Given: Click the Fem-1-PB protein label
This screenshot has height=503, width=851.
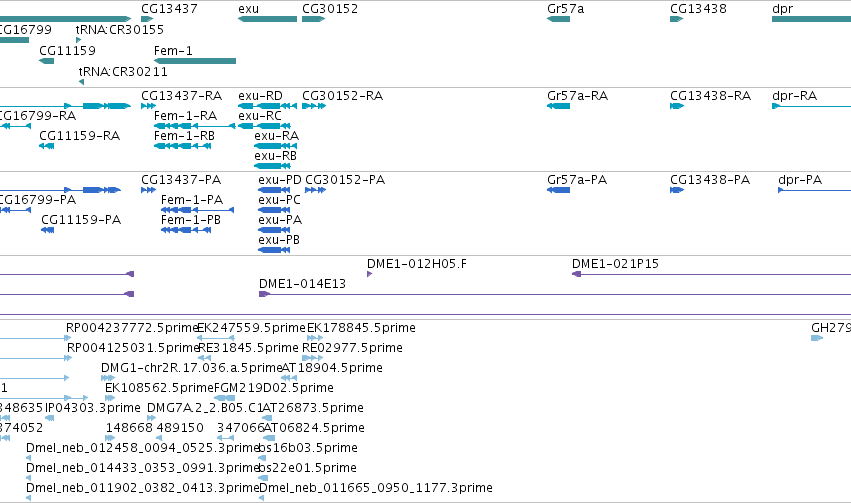Looking at the screenshot, I should pos(191,220).
